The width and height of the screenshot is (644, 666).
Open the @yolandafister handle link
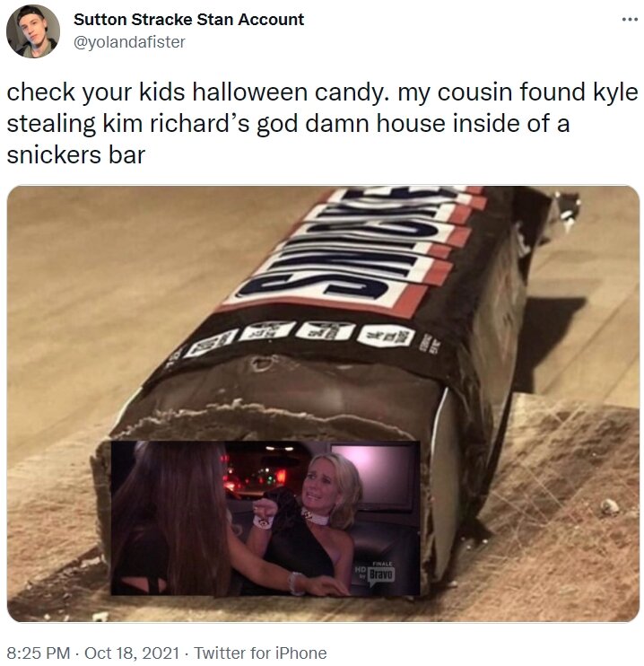tap(129, 42)
